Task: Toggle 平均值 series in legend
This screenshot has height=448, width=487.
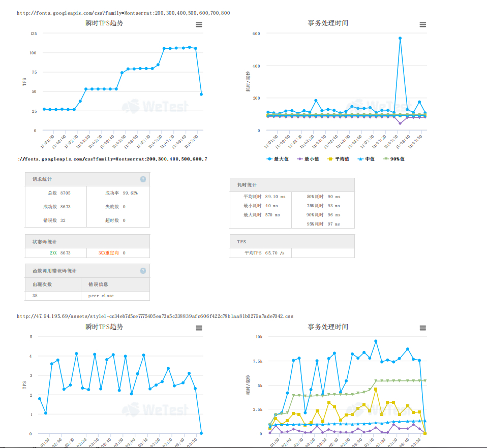Action: click(338, 159)
